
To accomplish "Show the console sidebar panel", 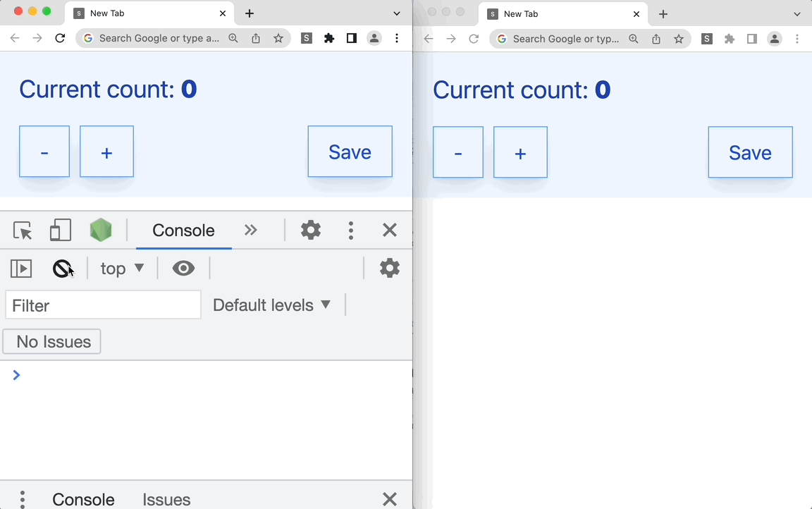I will 20,268.
